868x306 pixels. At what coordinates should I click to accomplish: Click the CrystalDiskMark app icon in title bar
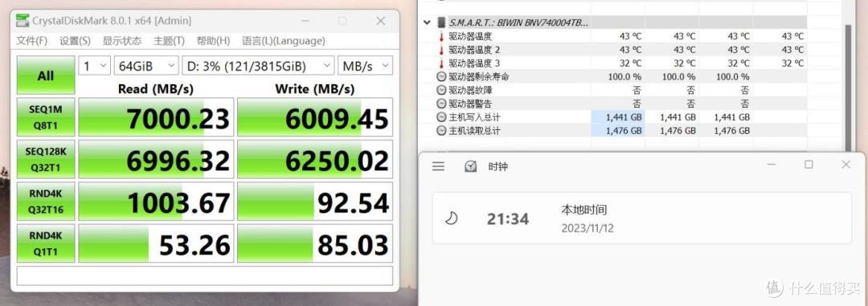pos(23,21)
